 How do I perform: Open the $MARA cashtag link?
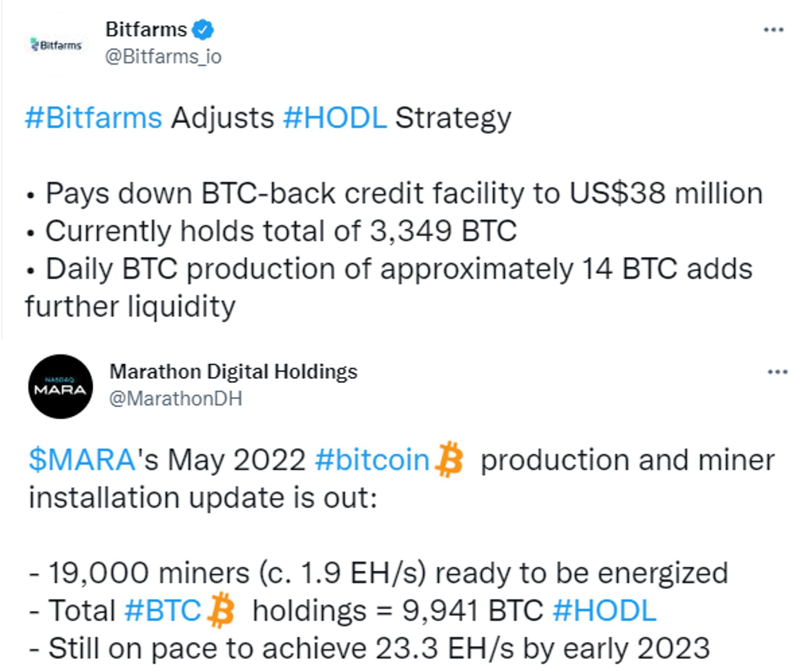point(82,460)
